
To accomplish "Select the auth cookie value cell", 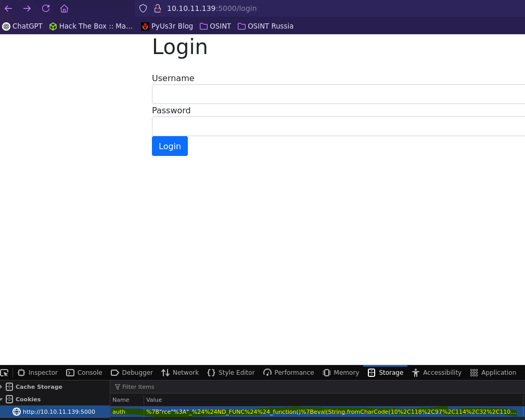I will click(333, 412).
